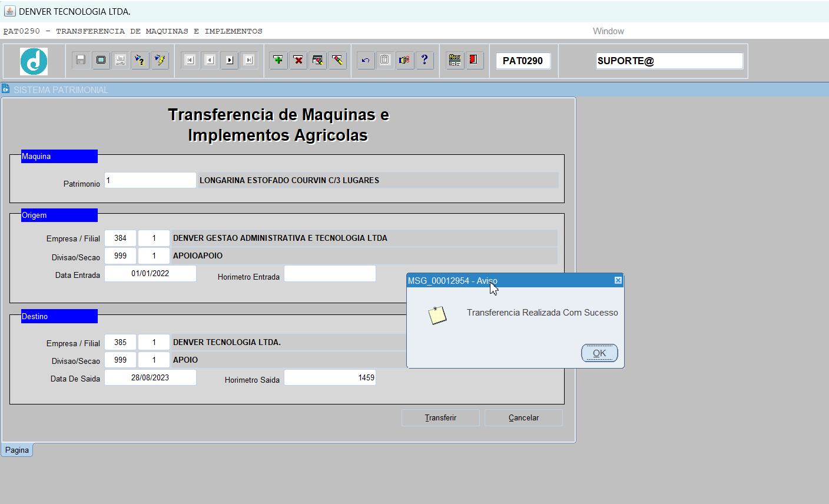Image resolution: width=829 pixels, height=504 pixels.
Task: Click the Print toolbar icon
Action: pyautogui.click(x=121, y=60)
